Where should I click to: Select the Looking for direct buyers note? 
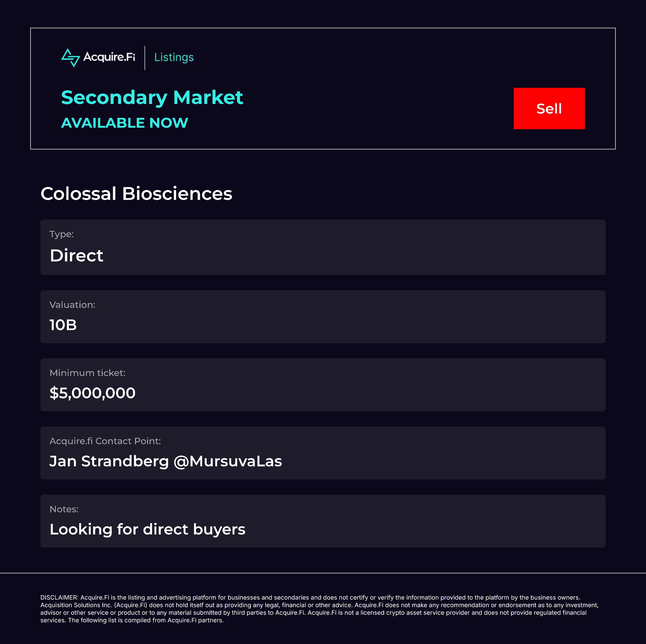click(x=147, y=529)
